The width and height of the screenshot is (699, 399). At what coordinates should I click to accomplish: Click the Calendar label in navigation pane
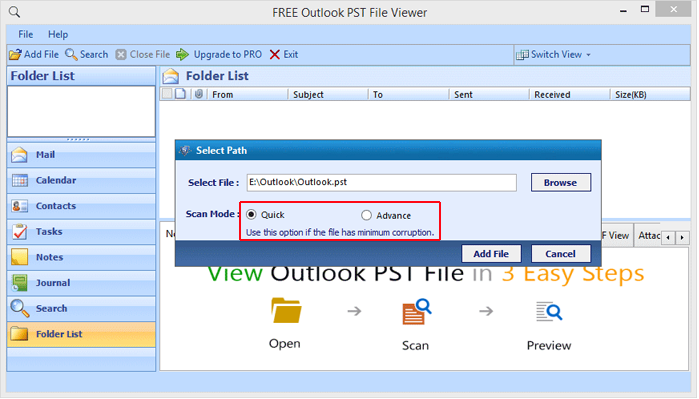point(56,180)
